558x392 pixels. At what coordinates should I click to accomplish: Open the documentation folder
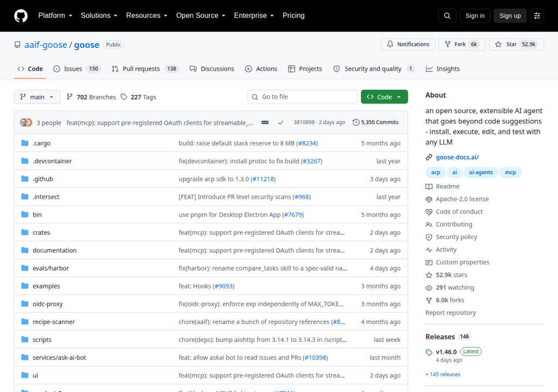coord(54,250)
